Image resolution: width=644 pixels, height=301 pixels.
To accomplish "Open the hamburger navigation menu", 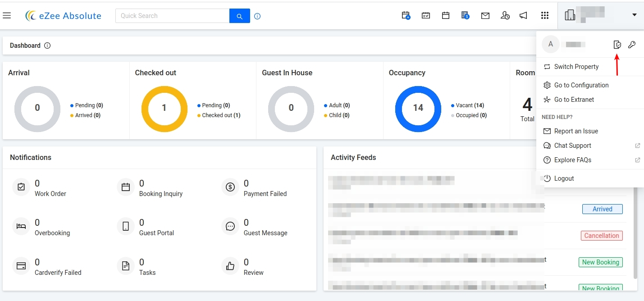I will pos(7,16).
